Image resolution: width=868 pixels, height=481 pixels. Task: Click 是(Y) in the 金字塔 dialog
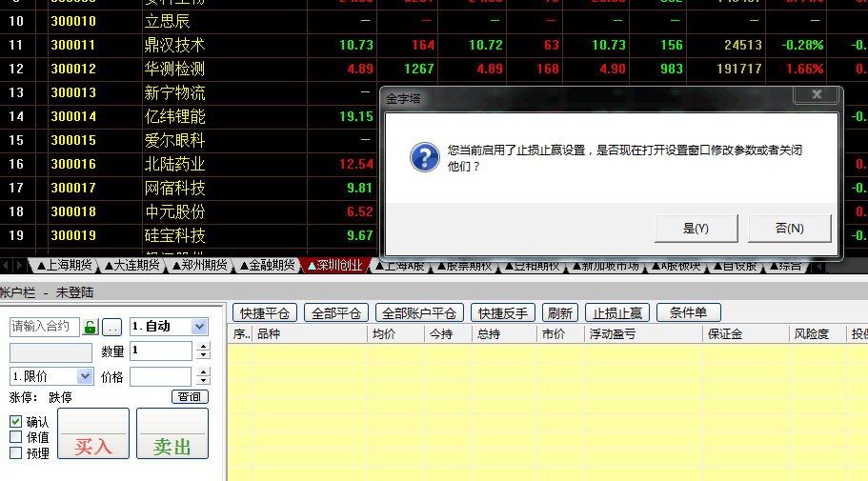(x=696, y=229)
